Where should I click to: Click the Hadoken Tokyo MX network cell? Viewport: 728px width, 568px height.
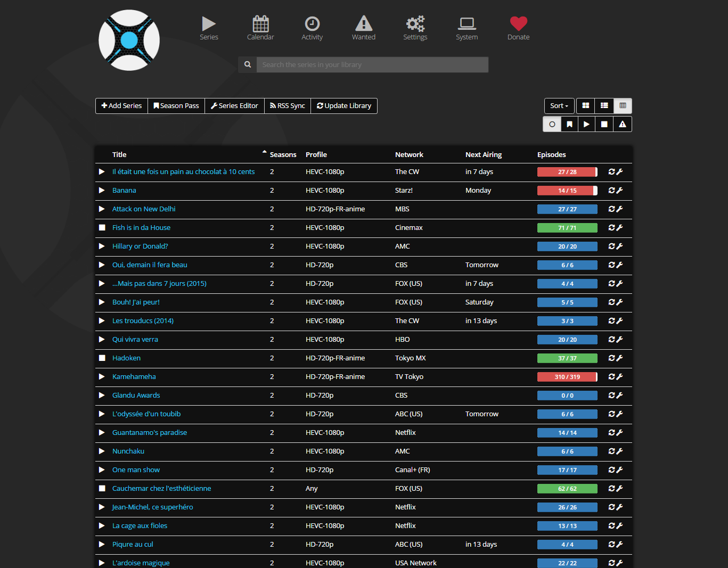pos(411,358)
